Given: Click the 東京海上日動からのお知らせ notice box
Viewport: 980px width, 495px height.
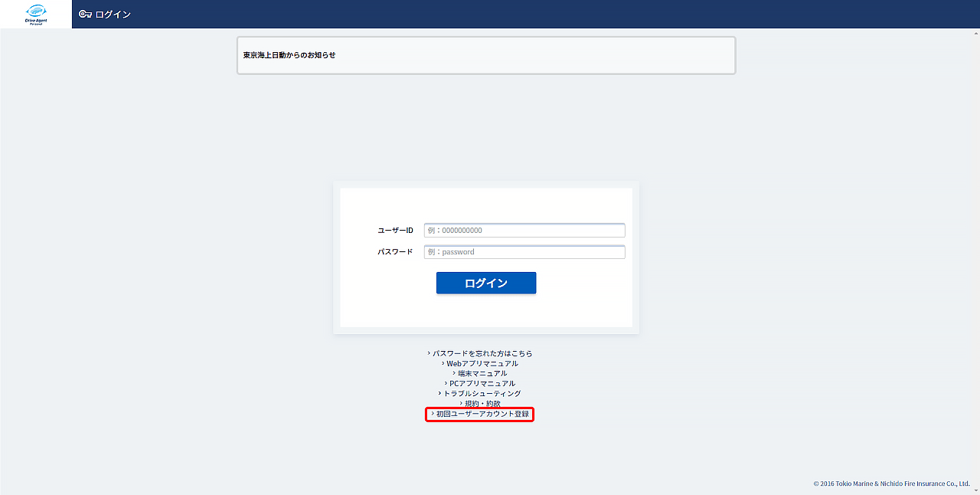Looking at the screenshot, I should pos(485,55).
